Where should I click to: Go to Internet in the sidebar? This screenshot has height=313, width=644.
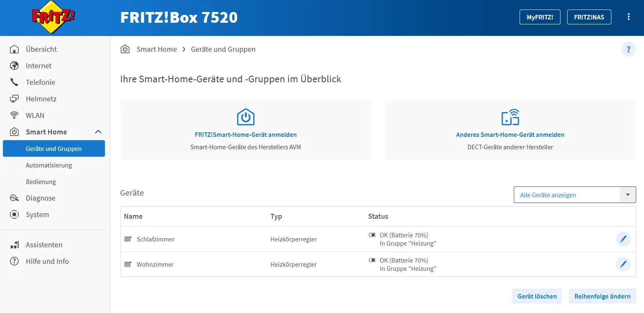(38, 66)
